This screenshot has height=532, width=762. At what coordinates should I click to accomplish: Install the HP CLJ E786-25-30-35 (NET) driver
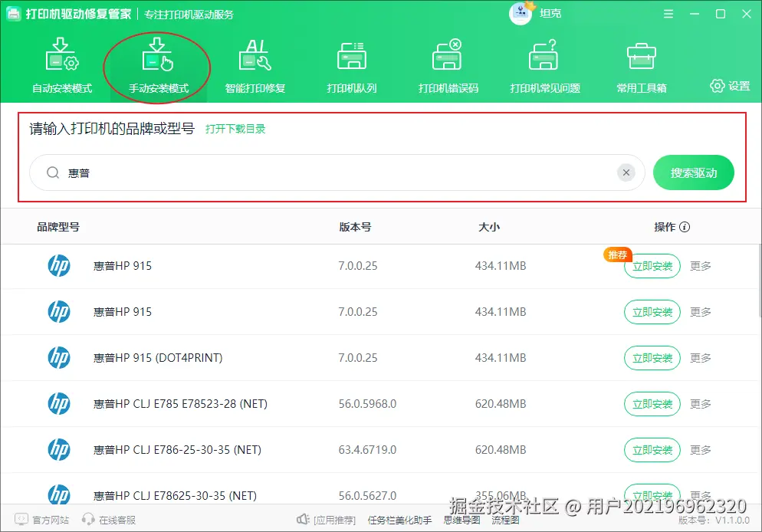pos(652,450)
